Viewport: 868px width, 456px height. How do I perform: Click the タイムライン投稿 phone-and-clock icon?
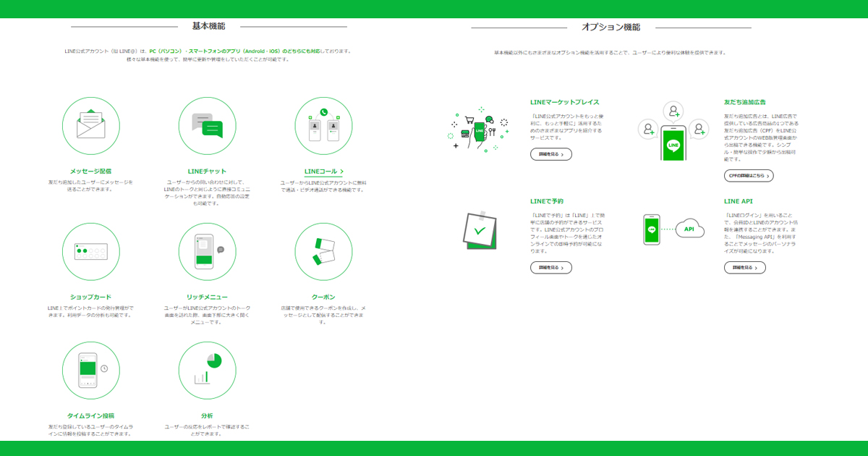(90, 370)
